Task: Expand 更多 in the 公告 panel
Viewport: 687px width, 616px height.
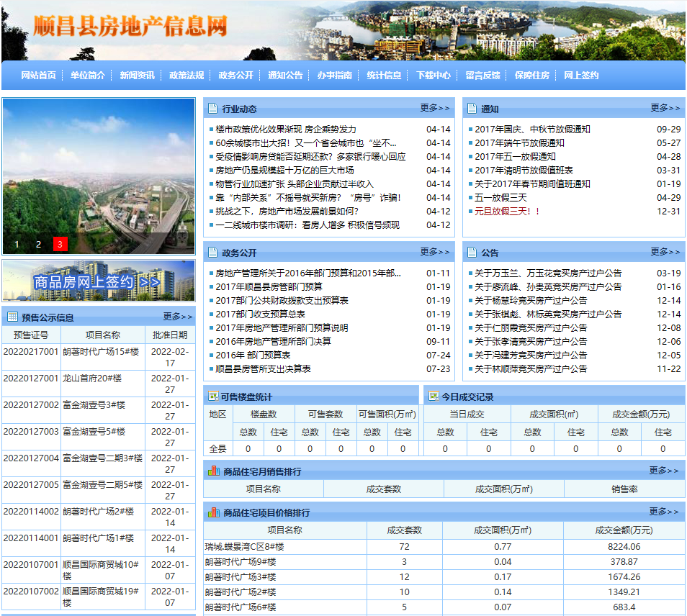Action: coord(665,252)
